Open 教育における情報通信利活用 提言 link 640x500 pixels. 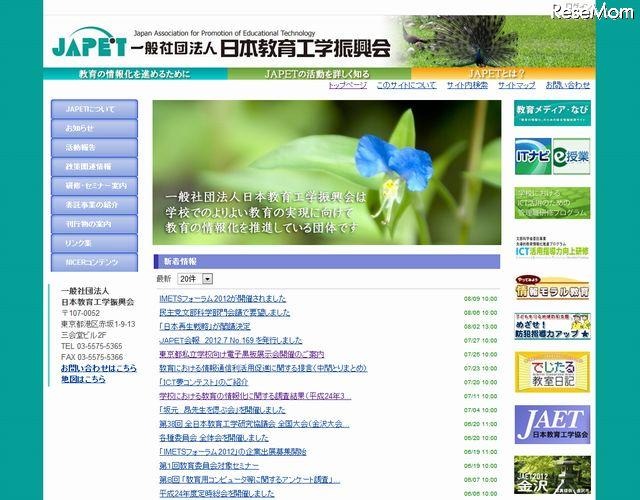click(x=263, y=368)
